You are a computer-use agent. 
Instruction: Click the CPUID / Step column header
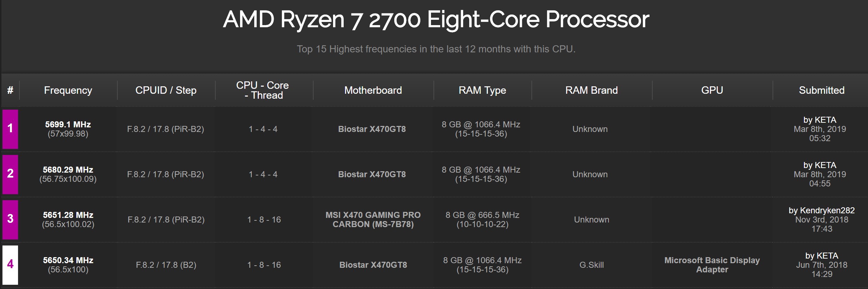(x=166, y=90)
